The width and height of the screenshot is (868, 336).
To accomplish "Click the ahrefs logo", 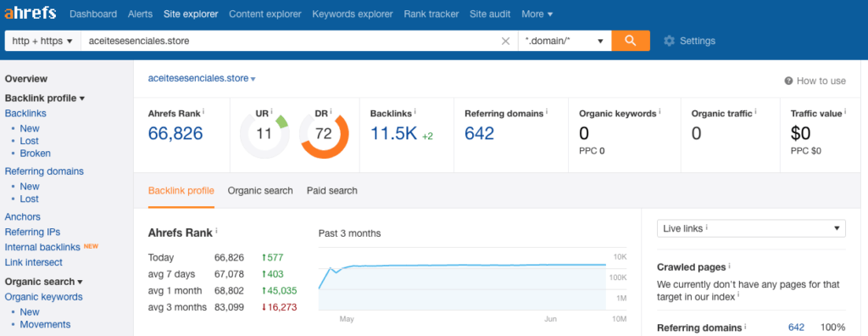I will coord(30,14).
